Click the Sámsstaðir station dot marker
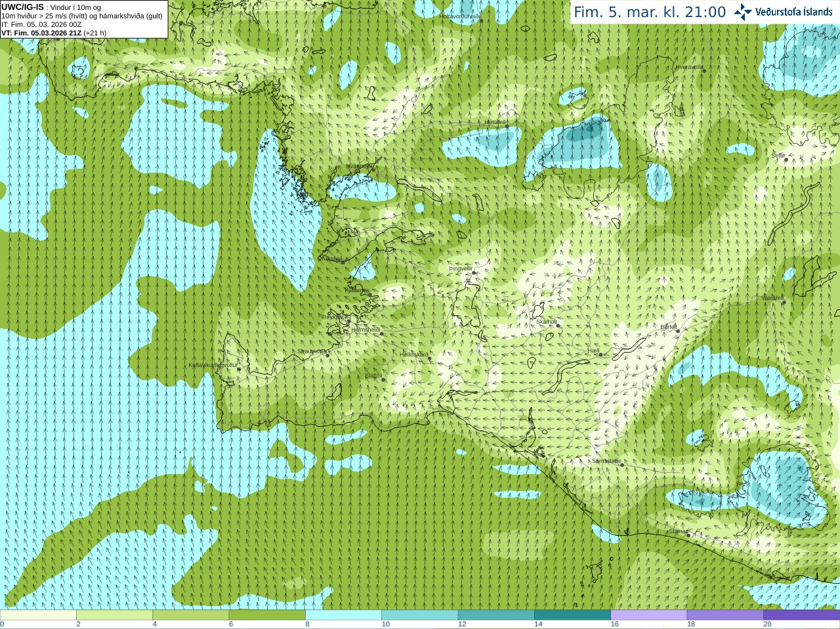The height and width of the screenshot is (629, 840). tap(621, 464)
